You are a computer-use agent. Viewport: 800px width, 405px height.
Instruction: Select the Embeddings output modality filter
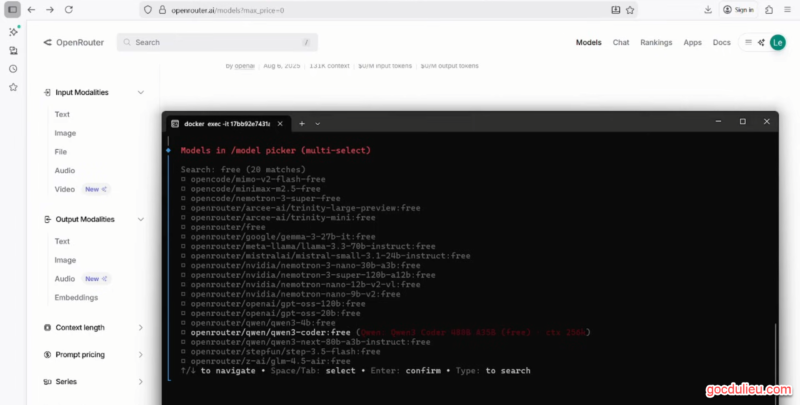coord(76,298)
